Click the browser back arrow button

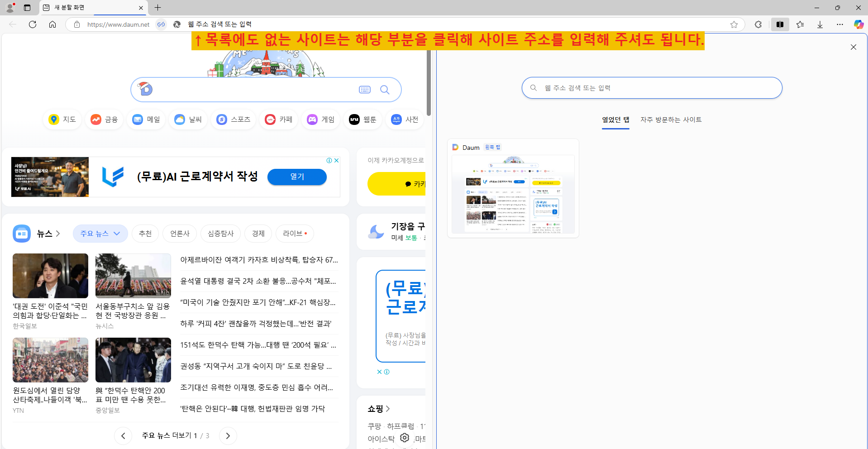click(x=13, y=24)
